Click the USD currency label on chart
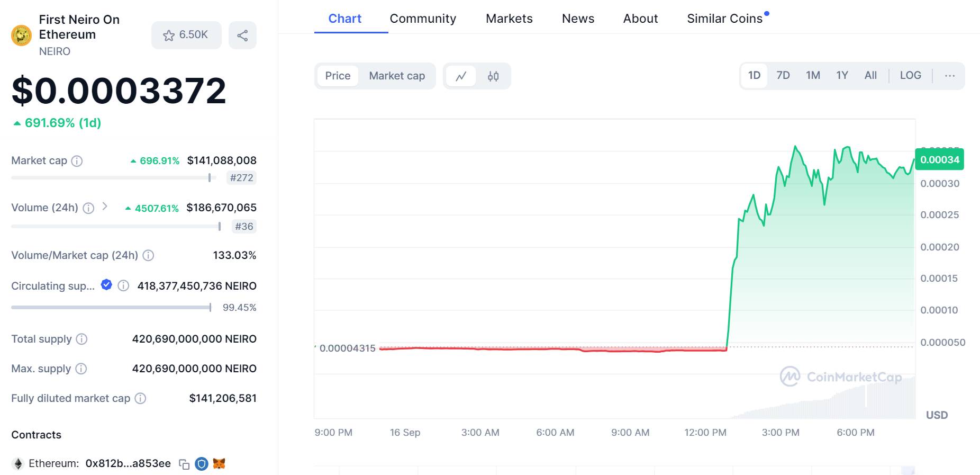This screenshot has width=980, height=475. pyautogui.click(x=937, y=415)
